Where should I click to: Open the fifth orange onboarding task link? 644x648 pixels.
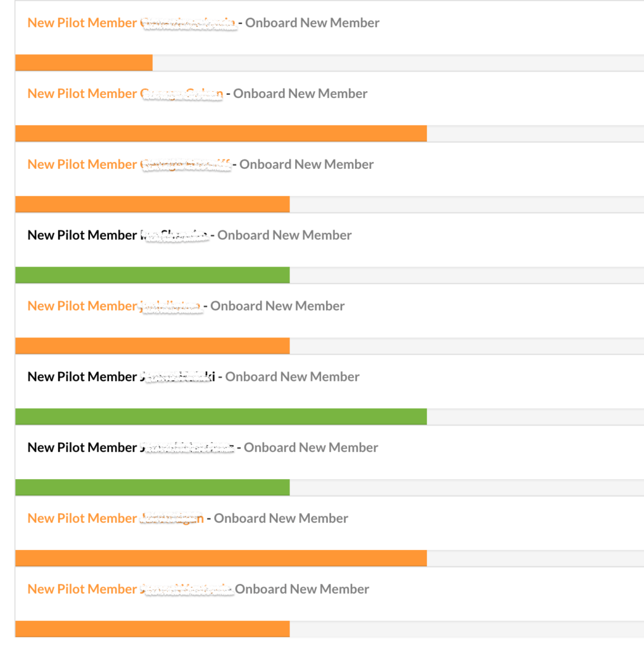pyautogui.click(x=114, y=306)
